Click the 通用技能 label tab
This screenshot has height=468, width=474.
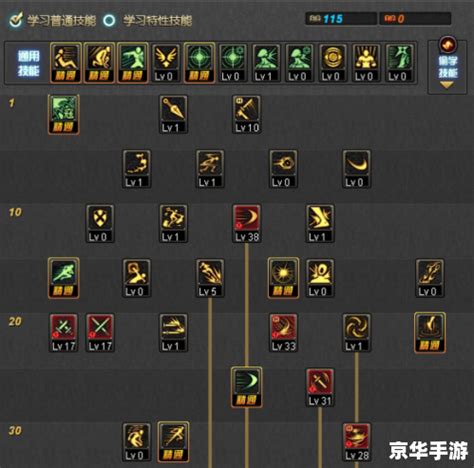pyautogui.click(x=29, y=63)
